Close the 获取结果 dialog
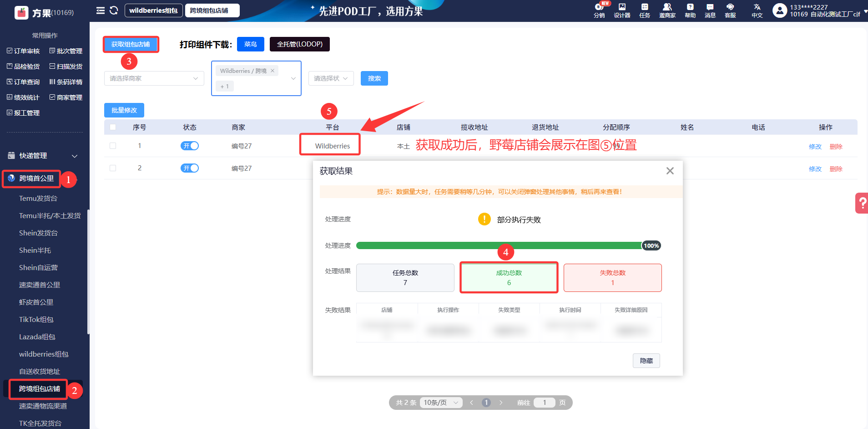Screen dimensions: 868x429 670,171
